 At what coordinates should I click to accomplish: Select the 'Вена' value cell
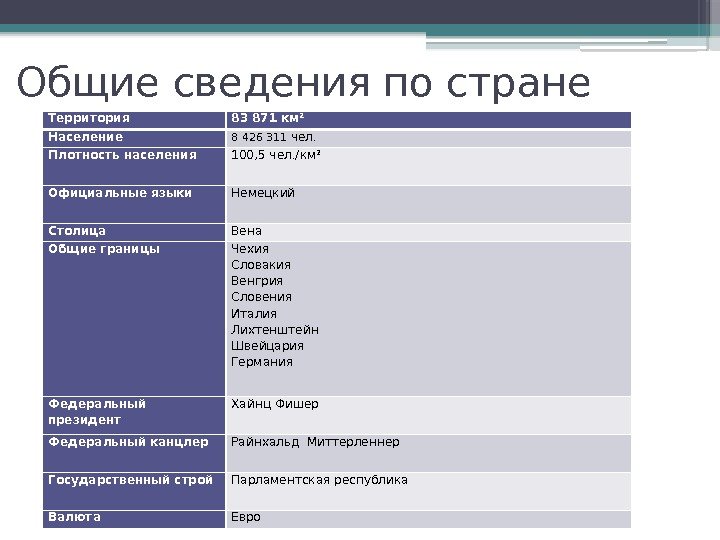pos(428,232)
